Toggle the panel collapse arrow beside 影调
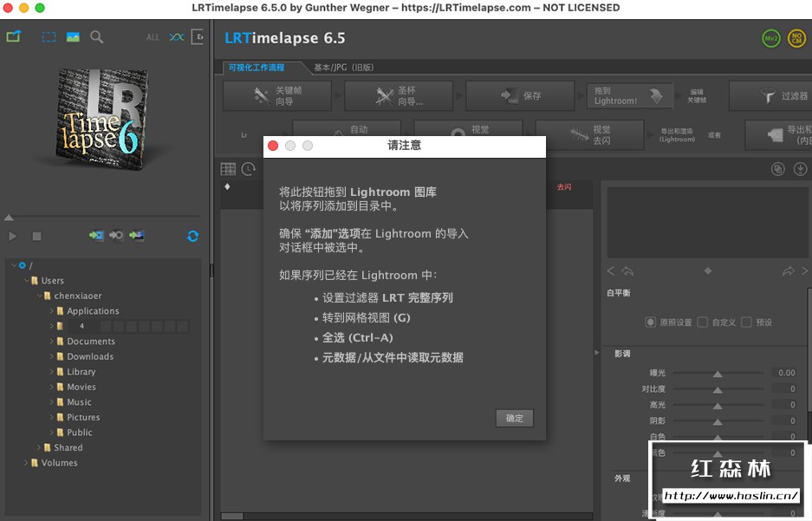Viewport: 812px width, 521px height. coord(596,353)
